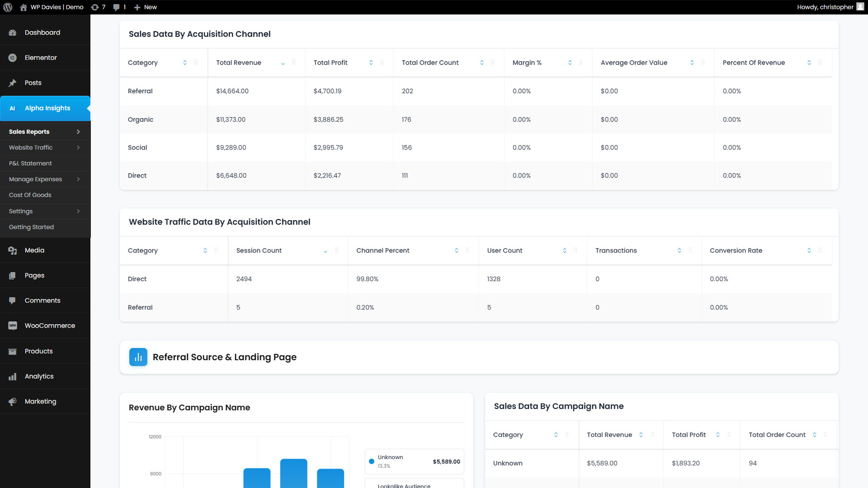Open comments bubble in admin bar
Screen dimensions: 868x488
(117, 7)
